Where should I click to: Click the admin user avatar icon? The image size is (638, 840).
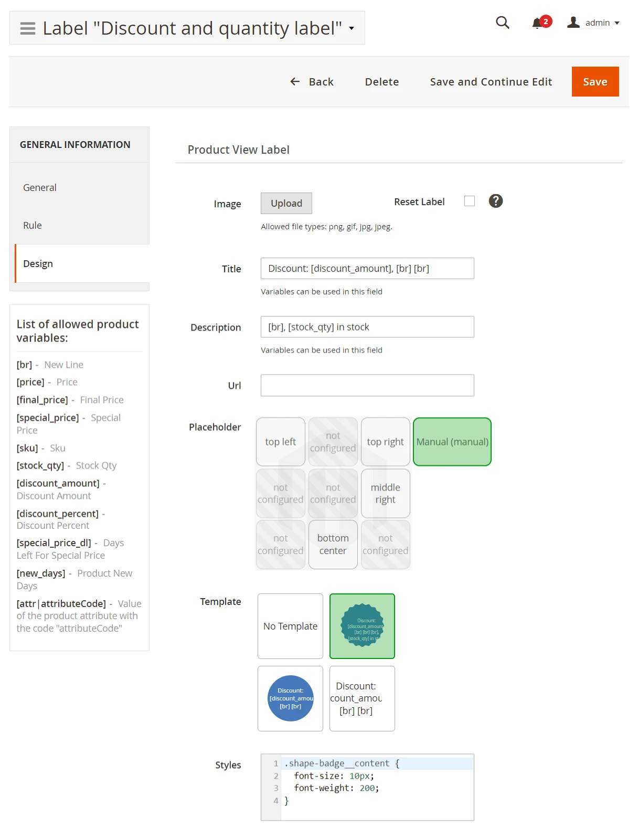pyautogui.click(x=573, y=23)
